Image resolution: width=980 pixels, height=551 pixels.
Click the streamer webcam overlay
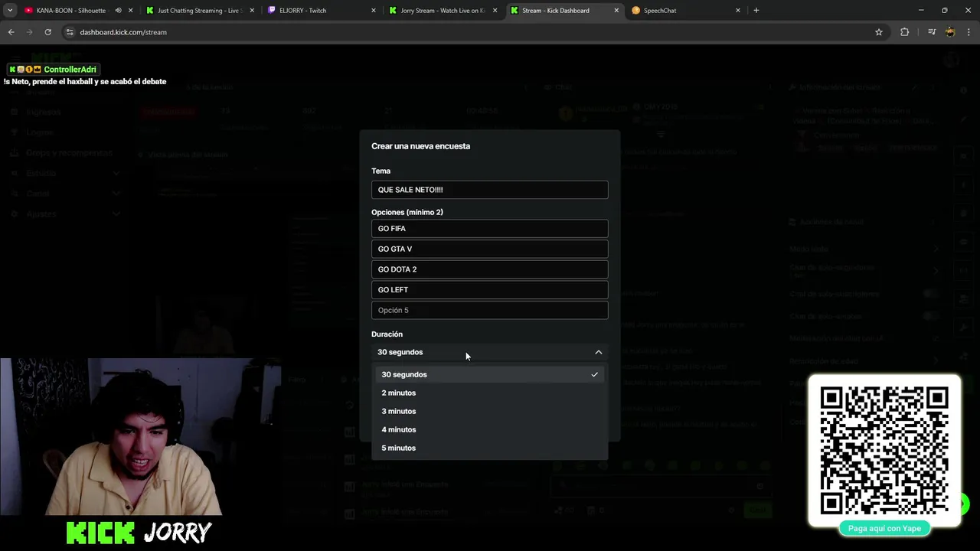pyautogui.click(x=140, y=437)
